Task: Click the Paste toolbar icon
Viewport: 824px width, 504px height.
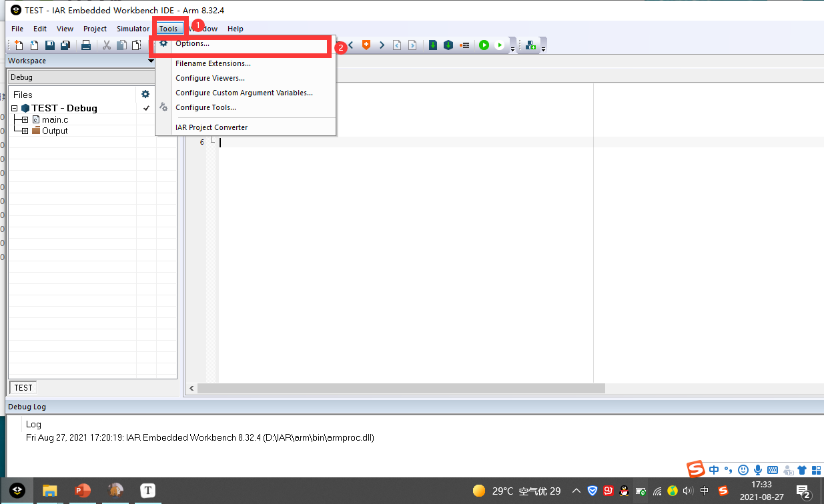Action: pos(137,45)
